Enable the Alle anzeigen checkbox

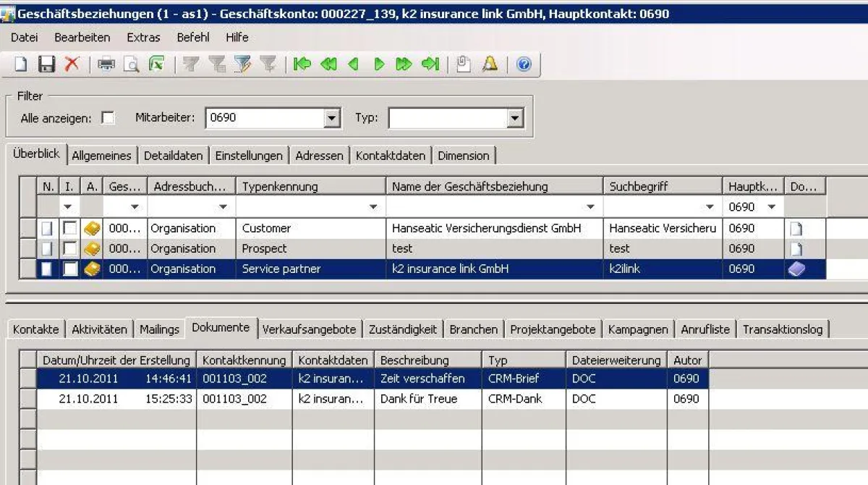point(107,117)
